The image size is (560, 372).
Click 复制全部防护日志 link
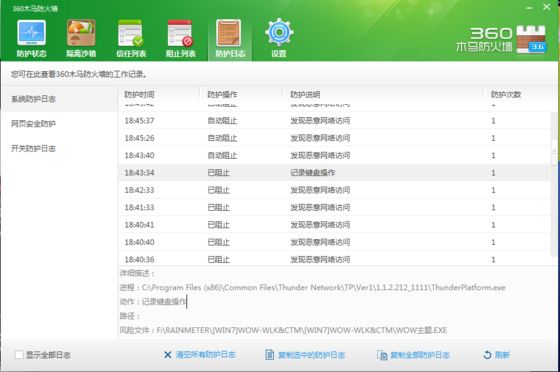(x=413, y=355)
